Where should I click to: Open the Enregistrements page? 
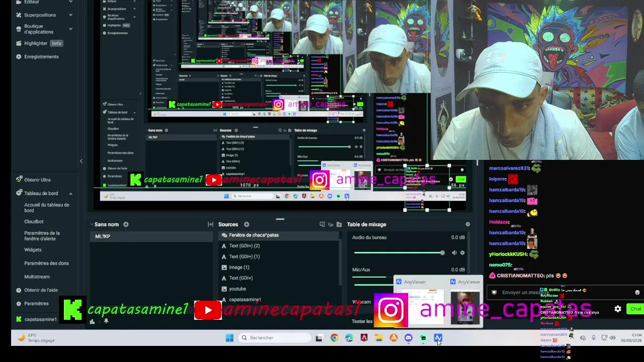[x=41, y=57]
